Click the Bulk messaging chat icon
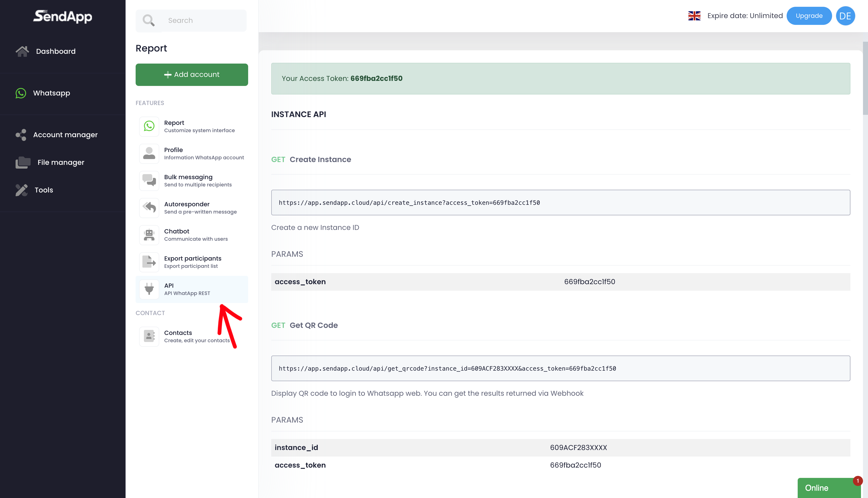This screenshot has height=498, width=868. click(x=149, y=181)
